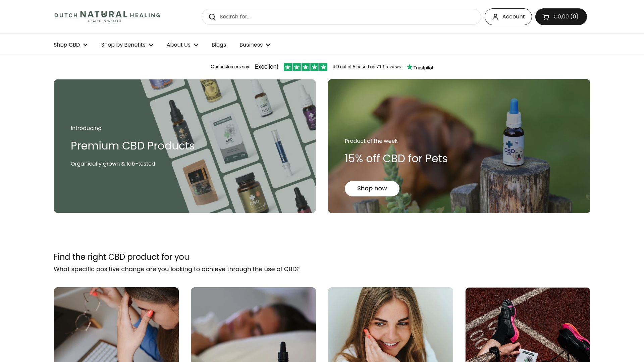644x362 pixels.
Task: Open the Business dropdown menu
Action: pyautogui.click(x=255, y=45)
